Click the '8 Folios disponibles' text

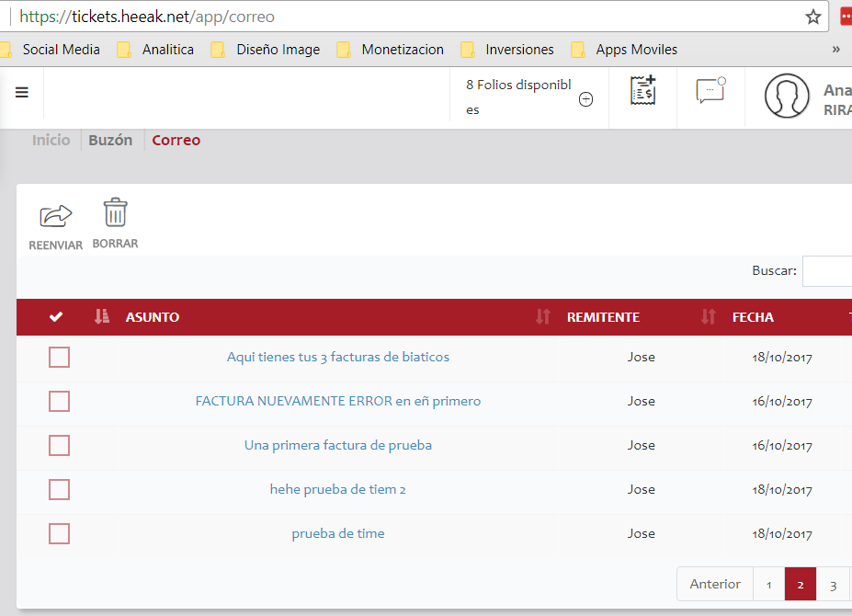518,97
